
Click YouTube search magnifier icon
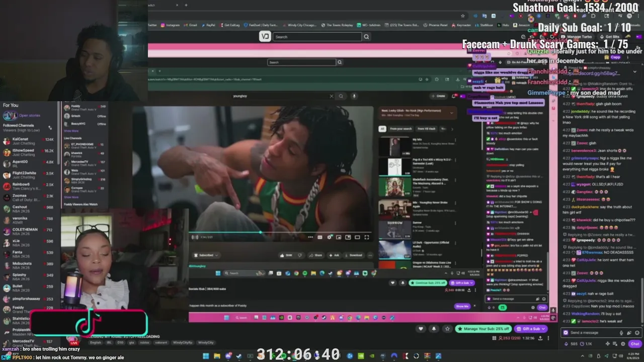tap(341, 96)
